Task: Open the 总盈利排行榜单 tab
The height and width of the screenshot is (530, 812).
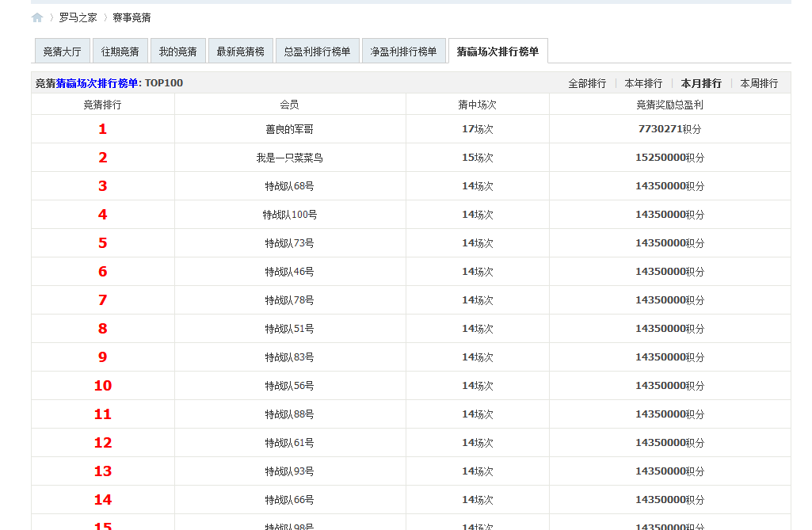Action: [317, 49]
